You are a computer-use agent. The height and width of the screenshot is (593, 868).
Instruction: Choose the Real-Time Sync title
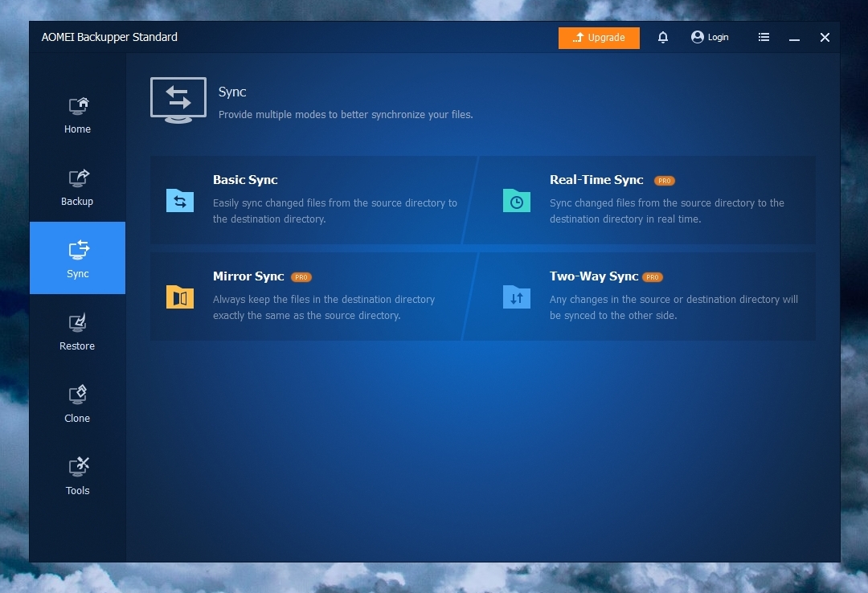pyautogui.click(x=596, y=180)
